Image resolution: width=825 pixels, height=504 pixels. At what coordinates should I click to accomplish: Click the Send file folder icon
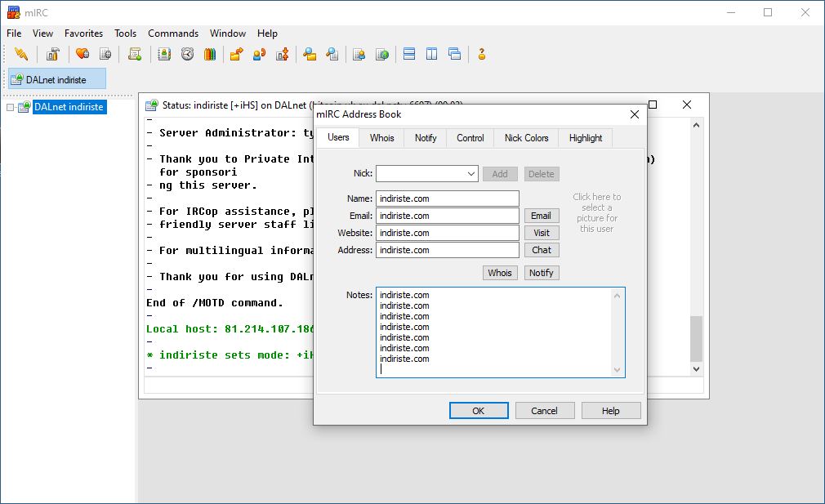[x=236, y=54]
